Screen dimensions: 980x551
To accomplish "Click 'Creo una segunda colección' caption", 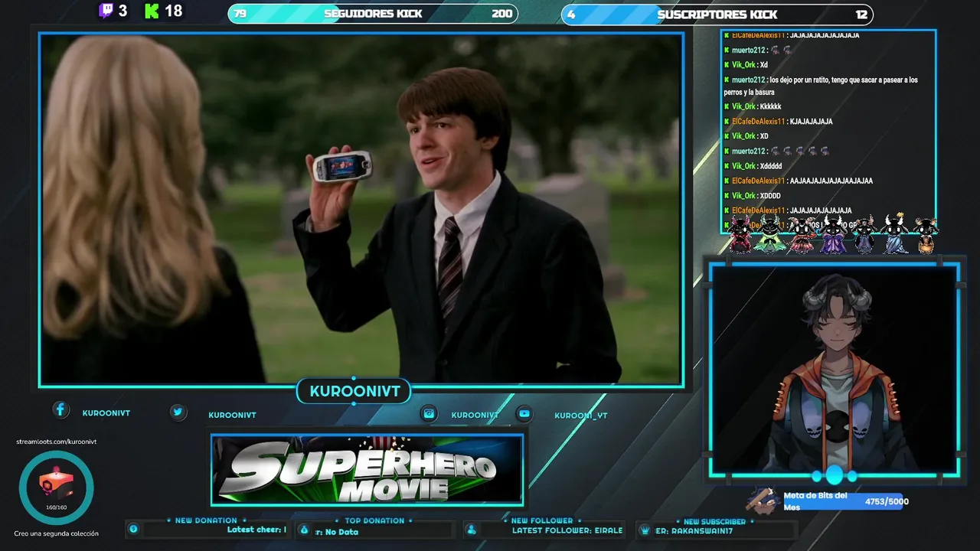I will pyautogui.click(x=56, y=533).
